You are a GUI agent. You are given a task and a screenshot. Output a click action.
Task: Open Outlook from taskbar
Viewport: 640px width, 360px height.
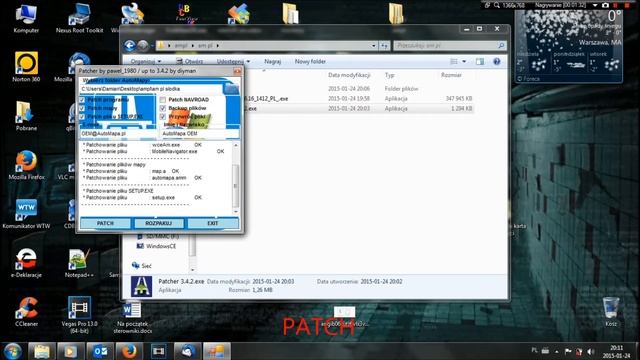pos(100,351)
